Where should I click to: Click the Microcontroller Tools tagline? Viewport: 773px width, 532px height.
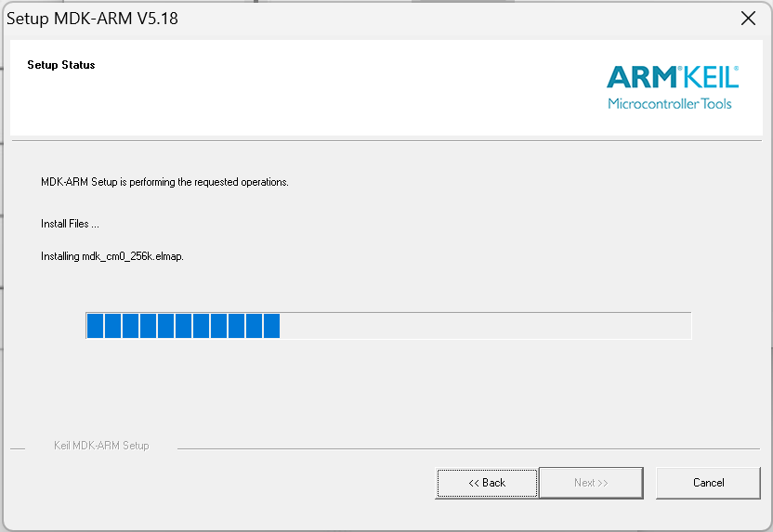(669, 103)
